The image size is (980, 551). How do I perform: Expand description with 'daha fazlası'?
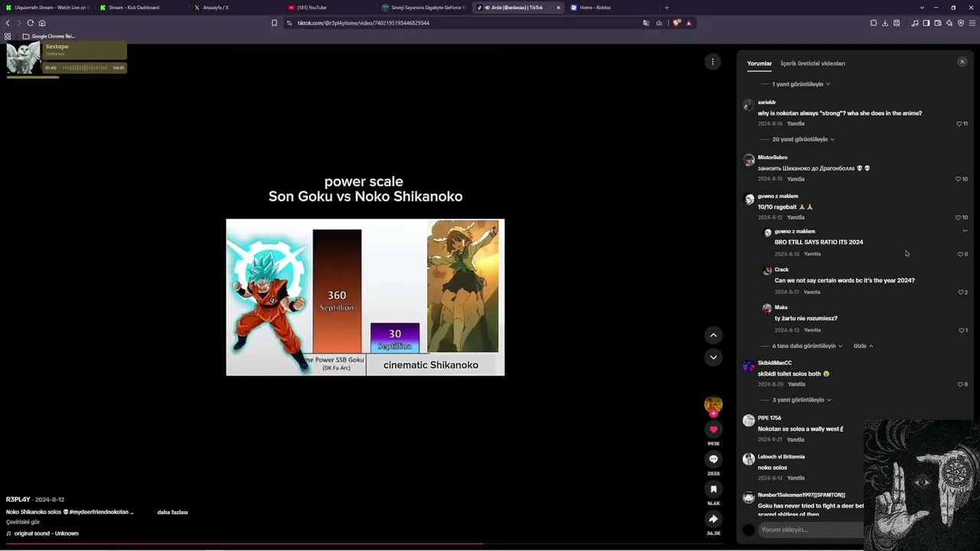coord(172,512)
